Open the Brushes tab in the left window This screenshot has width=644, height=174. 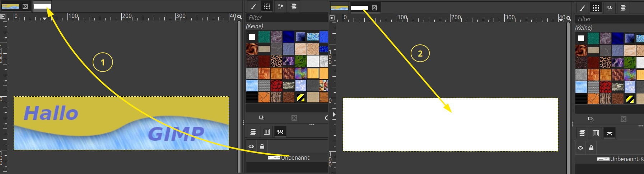pyautogui.click(x=253, y=6)
